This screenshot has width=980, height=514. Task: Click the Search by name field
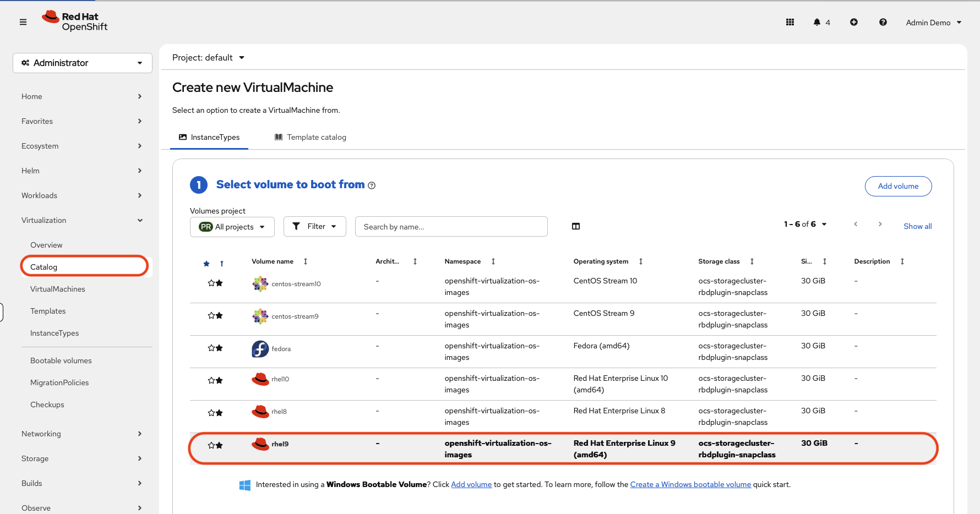451,227
